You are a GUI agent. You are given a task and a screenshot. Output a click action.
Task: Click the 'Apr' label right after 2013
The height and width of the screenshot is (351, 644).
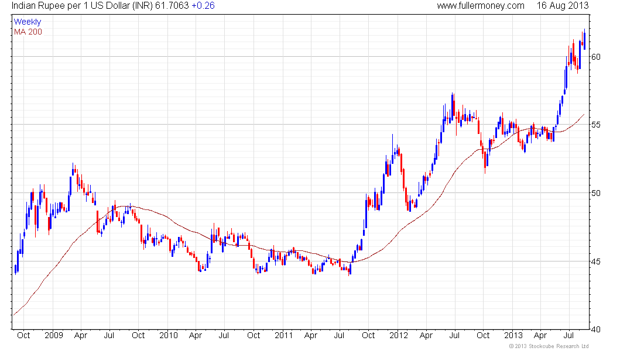(540, 335)
